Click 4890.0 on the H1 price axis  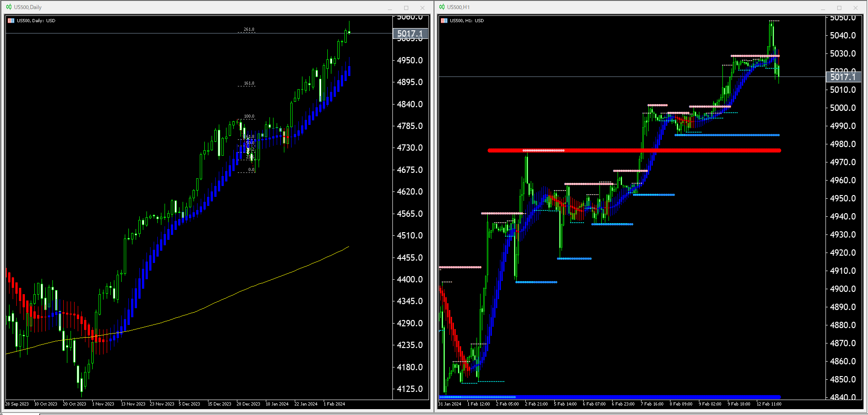(843, 307)
